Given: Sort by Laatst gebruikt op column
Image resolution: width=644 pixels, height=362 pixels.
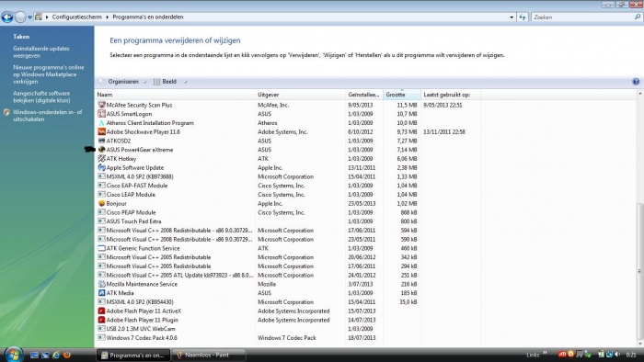Looking at the screenshot, I should [x=451, y=95].
